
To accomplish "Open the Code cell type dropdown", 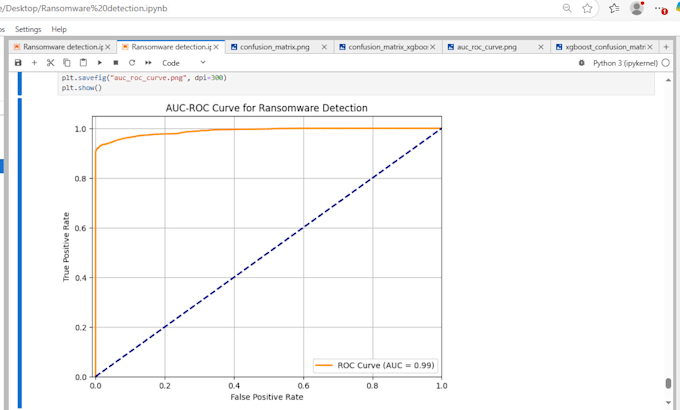I will pos(183,63).
